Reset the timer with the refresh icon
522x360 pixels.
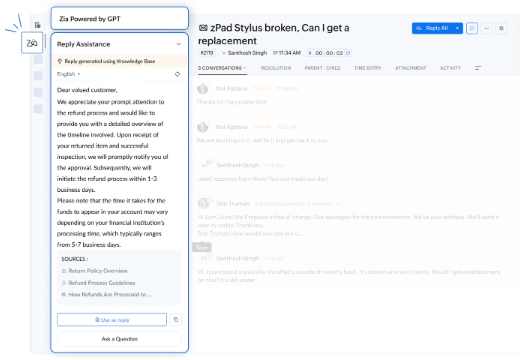point(348,53)
